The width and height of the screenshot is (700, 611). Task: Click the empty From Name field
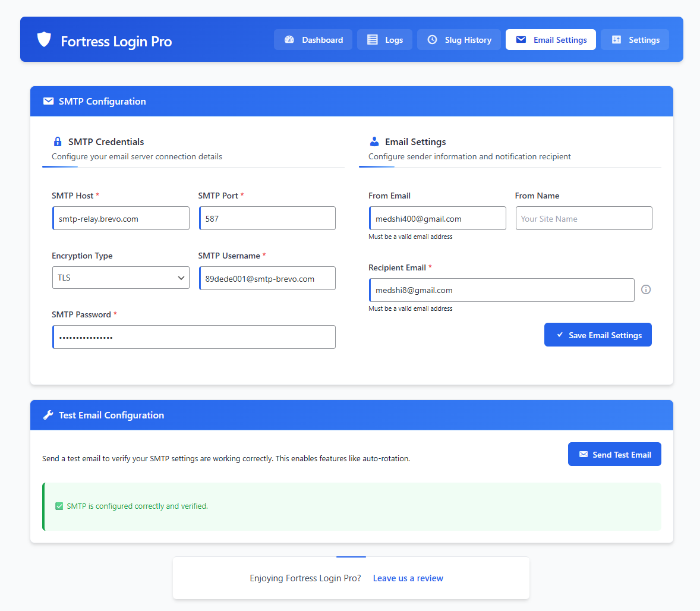click(x=584, y=218)
